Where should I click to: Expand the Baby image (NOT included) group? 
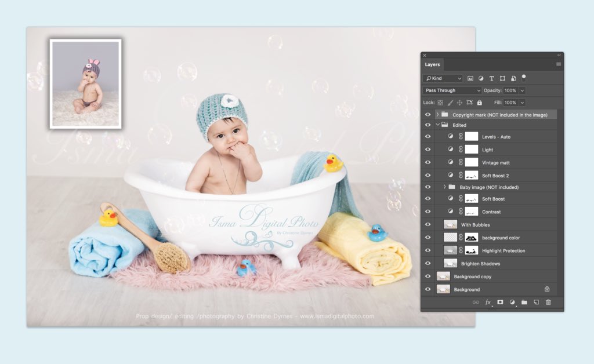point(445,187)
